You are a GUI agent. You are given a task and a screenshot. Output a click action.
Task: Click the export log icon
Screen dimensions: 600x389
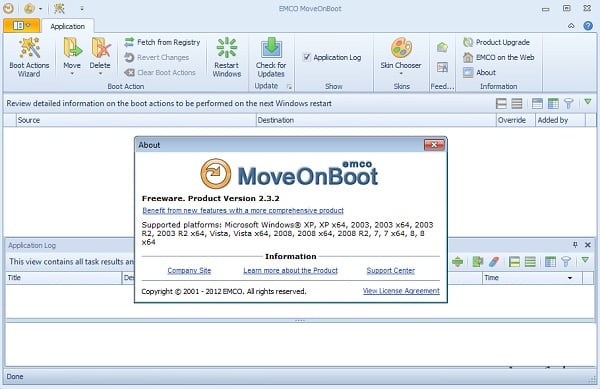pyautogui.click(x=478, y=262)
